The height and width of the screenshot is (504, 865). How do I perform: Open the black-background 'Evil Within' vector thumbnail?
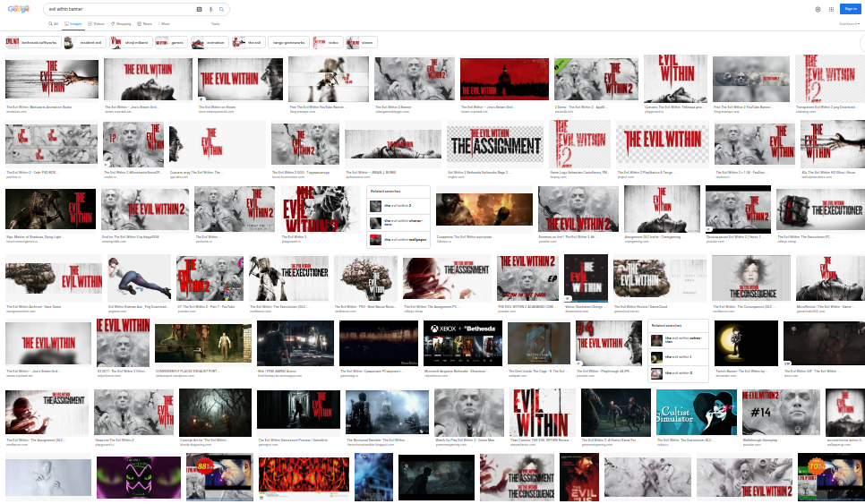(586, 278)
